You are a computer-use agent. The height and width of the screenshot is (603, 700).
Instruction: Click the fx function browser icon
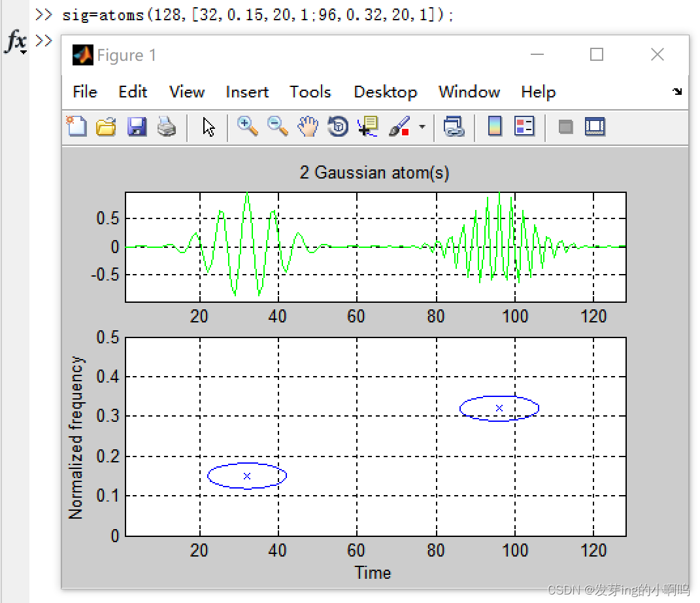tap(16, 42)
